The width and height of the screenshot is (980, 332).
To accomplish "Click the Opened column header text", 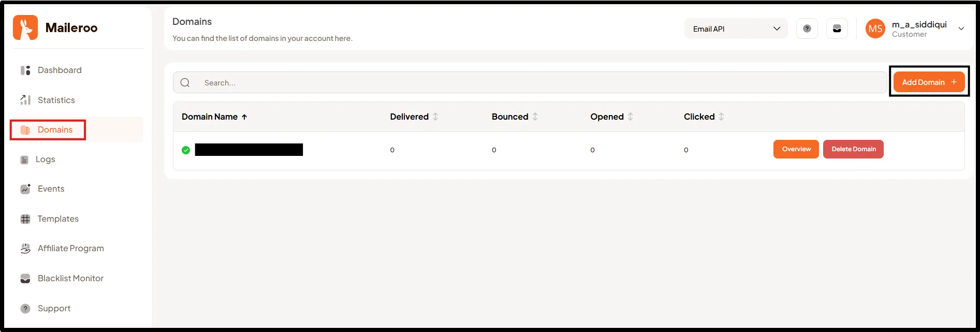I will [607, 117].
